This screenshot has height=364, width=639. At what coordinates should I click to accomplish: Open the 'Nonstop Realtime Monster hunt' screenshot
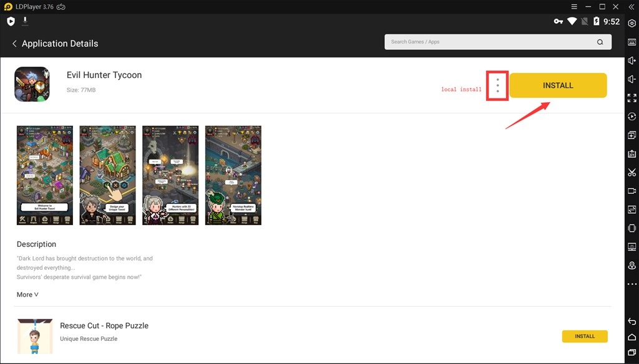[x=233, y=176]
